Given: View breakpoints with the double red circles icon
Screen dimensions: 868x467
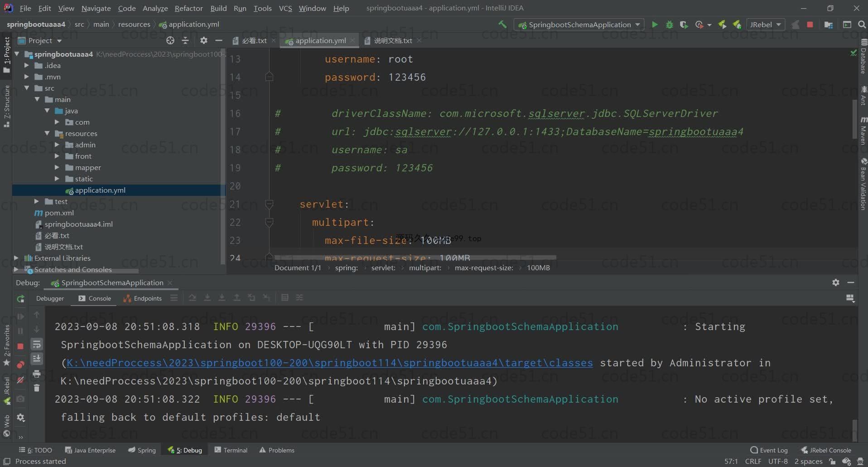Looking at the screenshot, I should (20, 365).
